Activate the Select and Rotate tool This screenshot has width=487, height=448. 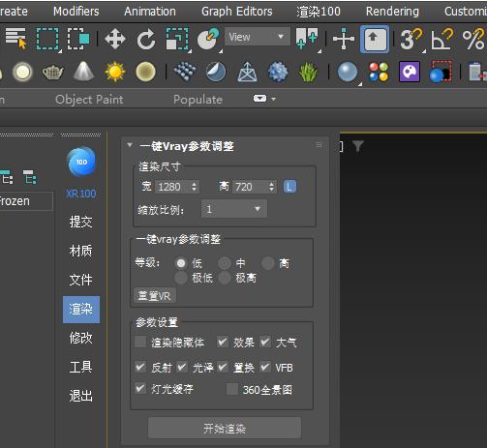pos(146,39)
